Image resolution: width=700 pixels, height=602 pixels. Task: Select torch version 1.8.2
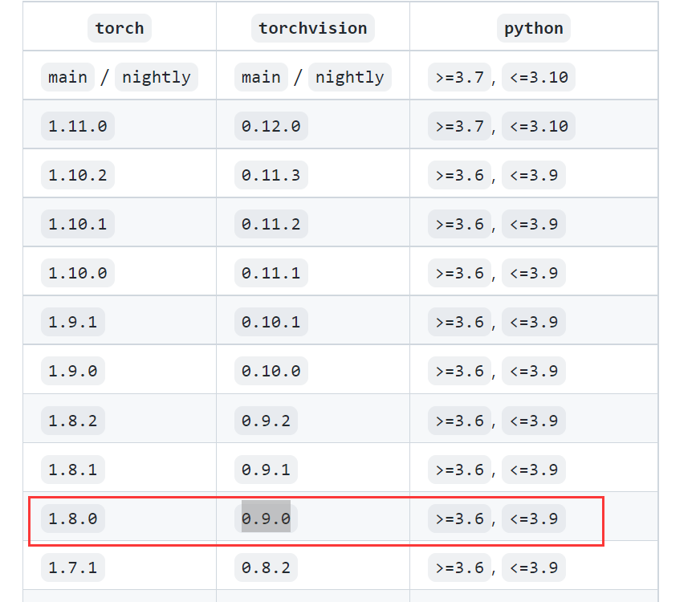pyautogui.click(x=73, y=420)
